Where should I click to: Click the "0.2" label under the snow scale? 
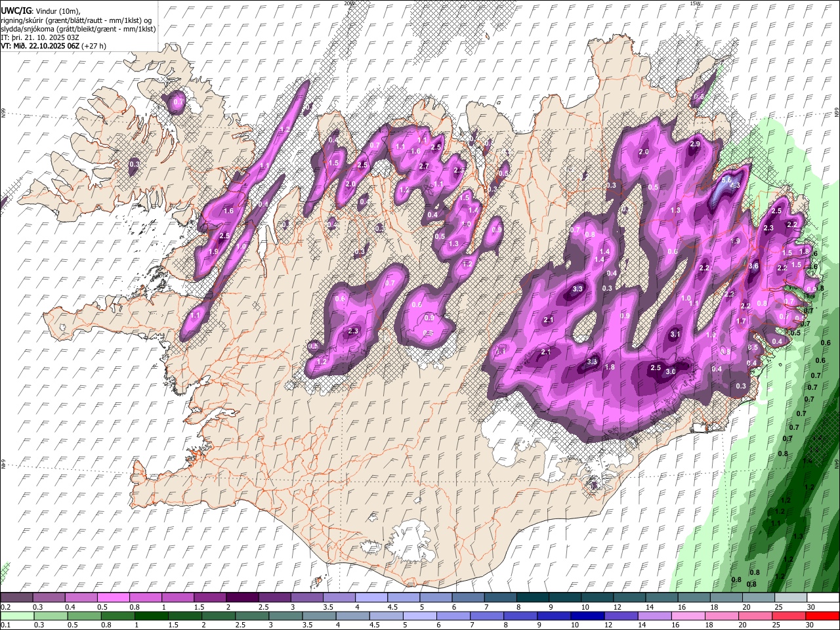tap(5, 607)
